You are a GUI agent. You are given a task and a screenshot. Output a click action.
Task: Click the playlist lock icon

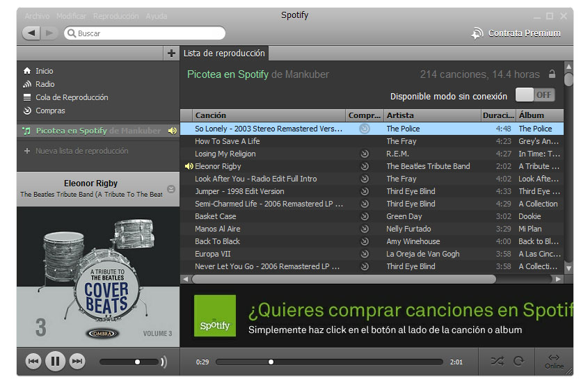tap(552, 74)
